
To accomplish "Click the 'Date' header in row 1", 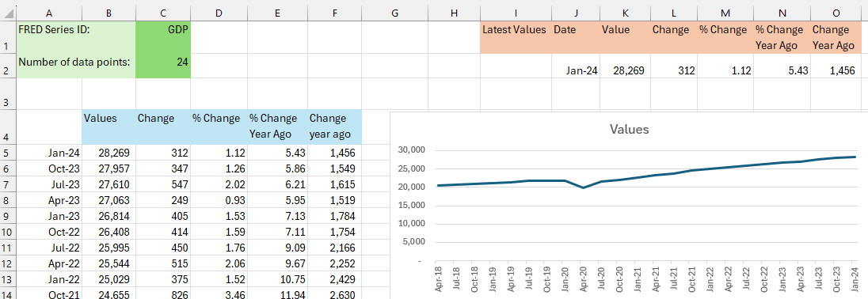I will tap(577, 37).
